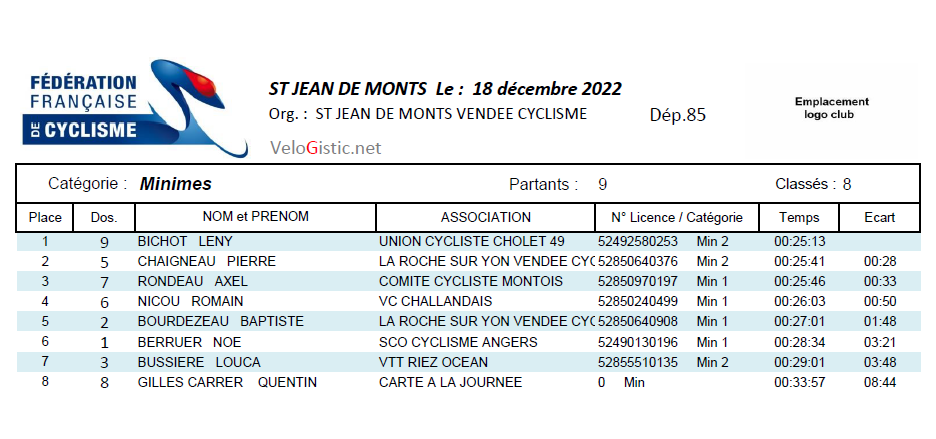This screenshot has width=936, height=439.
Task: Click the N° Licence / Catégorie header
Action: coord(677,217)
